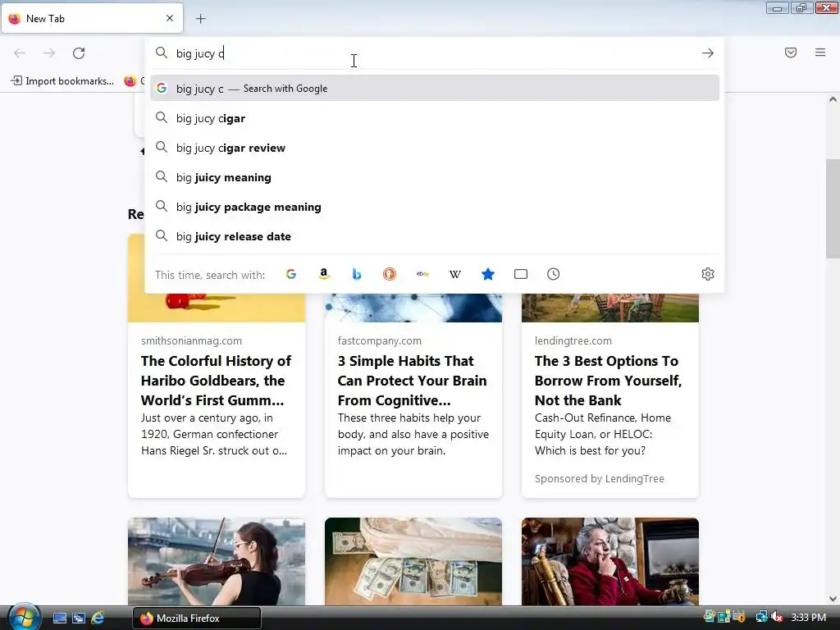Search in Bookmarks using star icon
This screenshot has height=630, width=840.
pyautogui.click(x=488, y=274)
